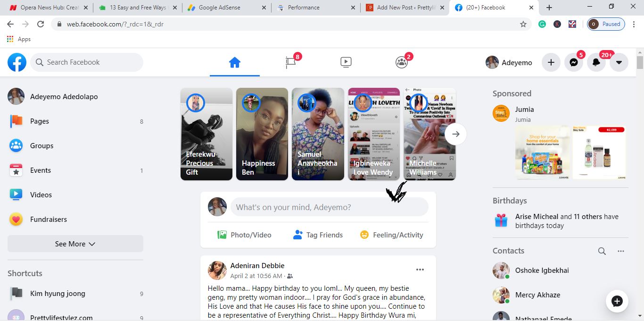Click the plus Create button
The image size is (644, 321).
[551, 62]
